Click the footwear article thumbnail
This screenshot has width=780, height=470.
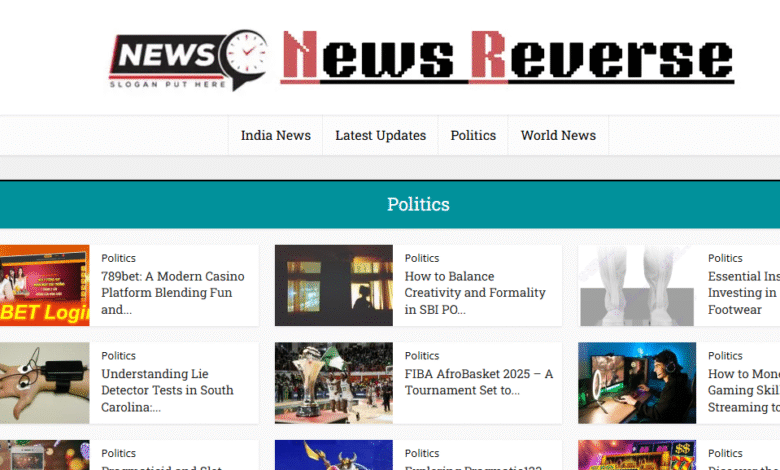pos(636,286)
